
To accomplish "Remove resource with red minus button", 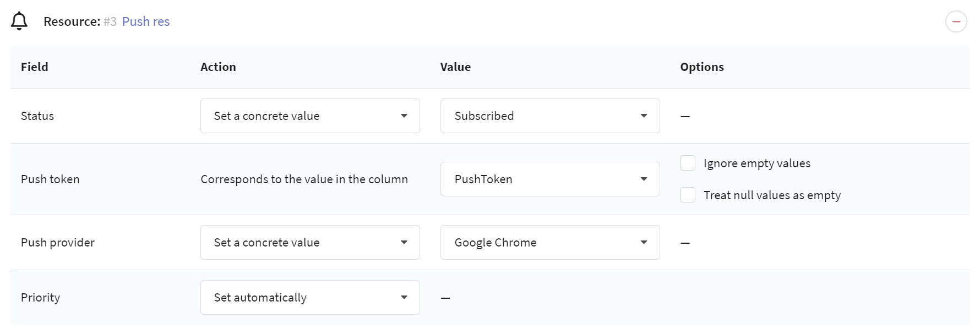I will pyautogui.click(x=956, y=21).
